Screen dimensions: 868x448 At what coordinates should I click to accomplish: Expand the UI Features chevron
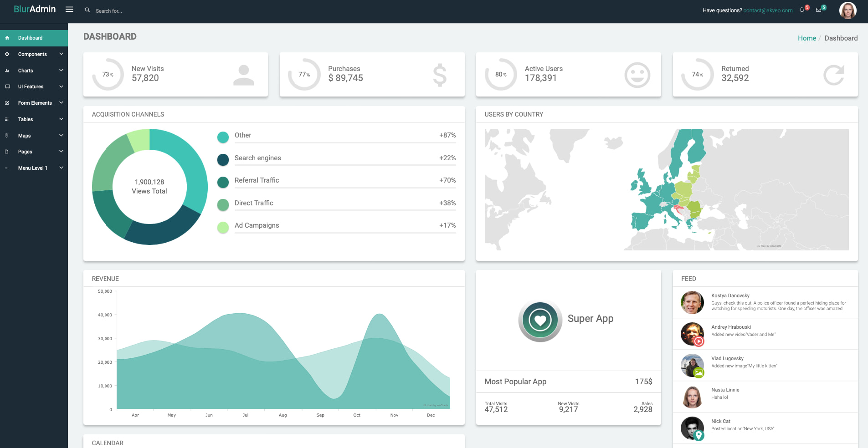pyautogui.click(x=61, y=87)
